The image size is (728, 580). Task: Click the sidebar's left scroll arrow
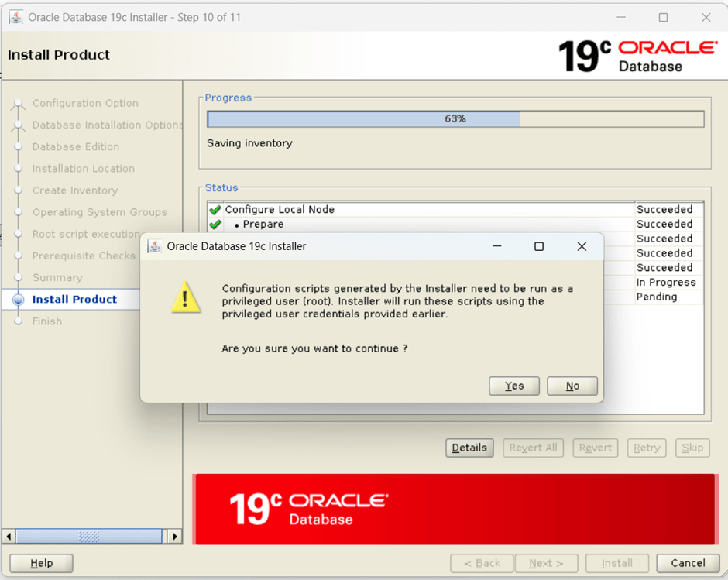tap(9, 536)
